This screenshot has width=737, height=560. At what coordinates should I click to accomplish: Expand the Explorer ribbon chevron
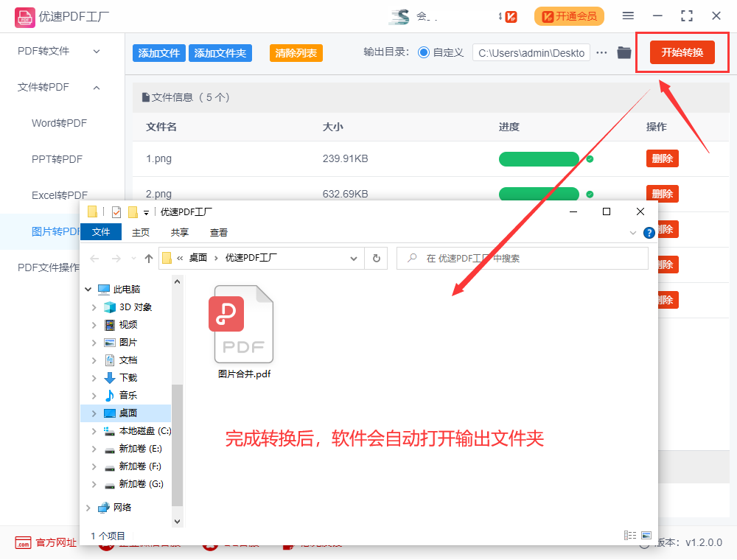click(632, 233)
